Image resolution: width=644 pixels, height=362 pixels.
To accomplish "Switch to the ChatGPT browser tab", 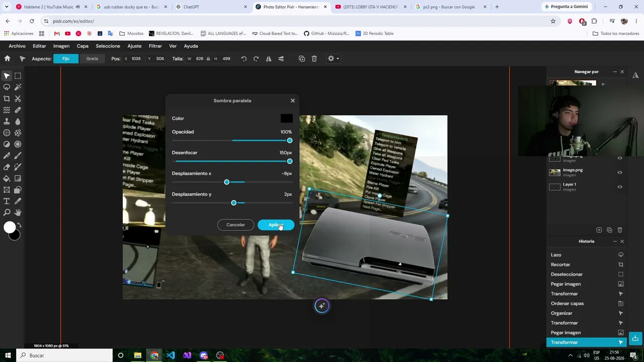I will (x=211, y=7).
